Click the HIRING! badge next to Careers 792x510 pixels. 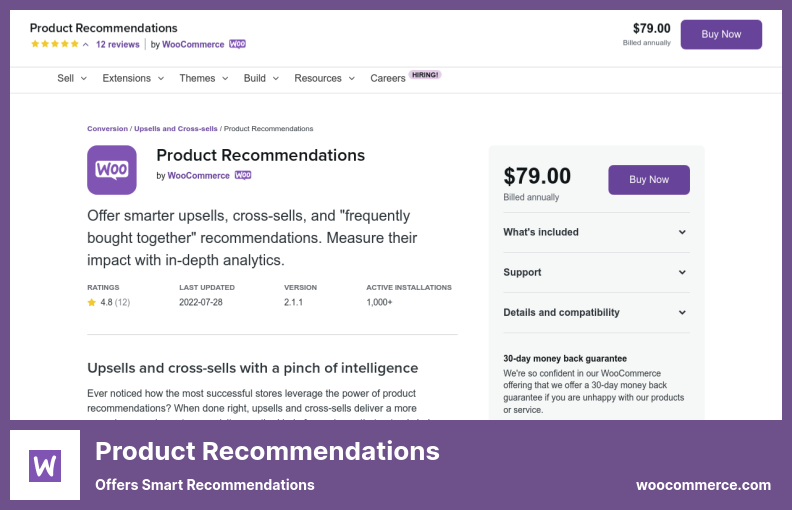[425, 74]
